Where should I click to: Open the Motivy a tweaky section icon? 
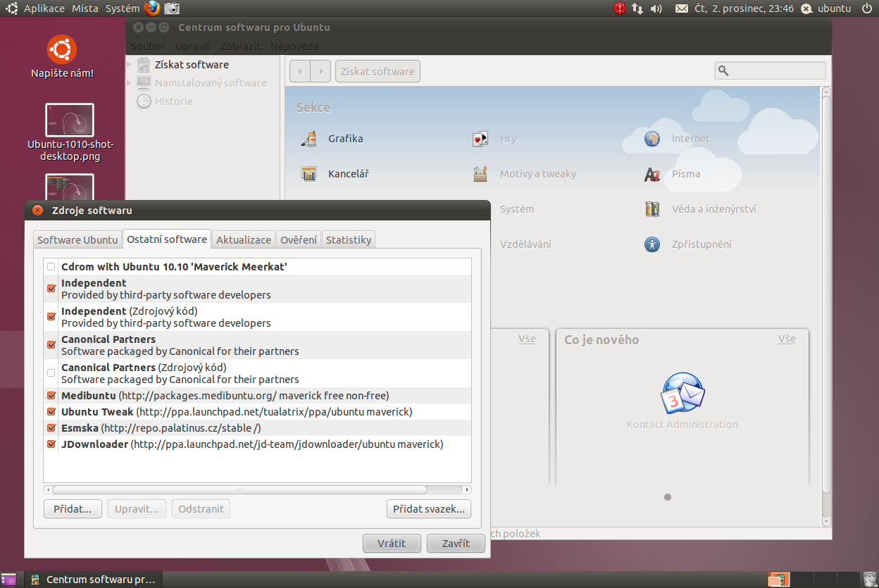click(x=480, y=174)
